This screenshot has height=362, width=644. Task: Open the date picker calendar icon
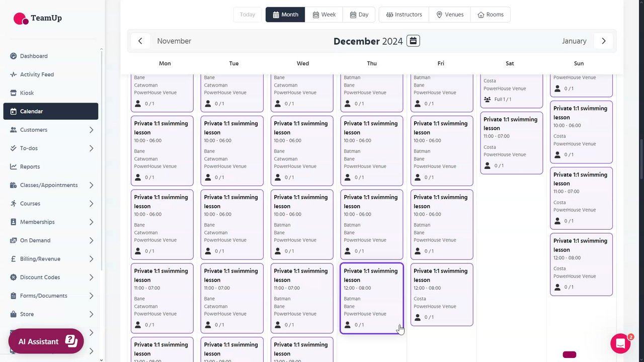(x=413, y=41)
